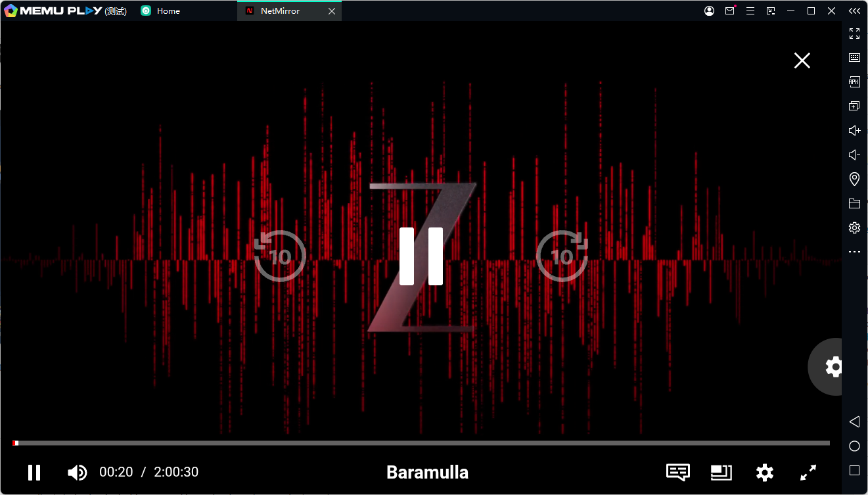Switch to the Home tab
The width and height of the screenshot is (868, 495).
168,11
